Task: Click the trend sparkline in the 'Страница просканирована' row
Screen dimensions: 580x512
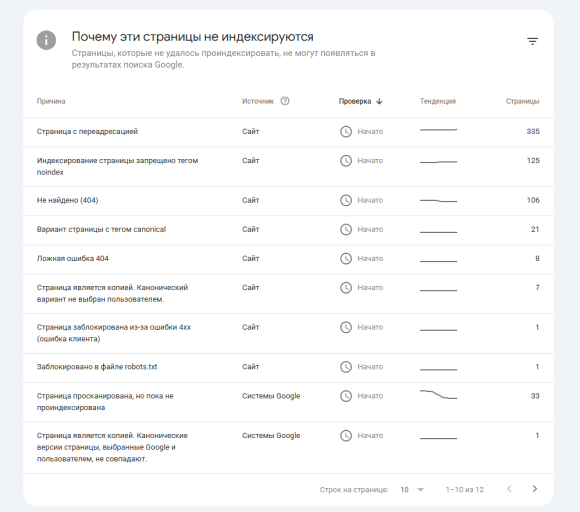Action: [x=438, y=394]
